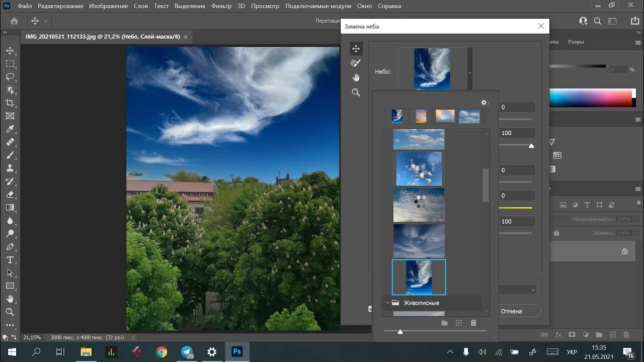This screenshot has width=644, height=362.
Task: Select the Blur tool
Action: coord(10,221)
